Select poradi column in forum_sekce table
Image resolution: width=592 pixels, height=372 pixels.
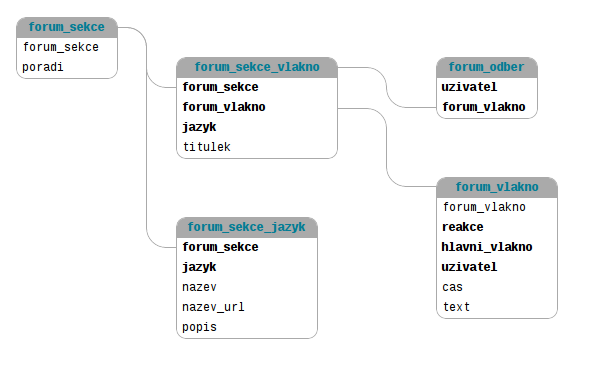[x=43, y=67]
